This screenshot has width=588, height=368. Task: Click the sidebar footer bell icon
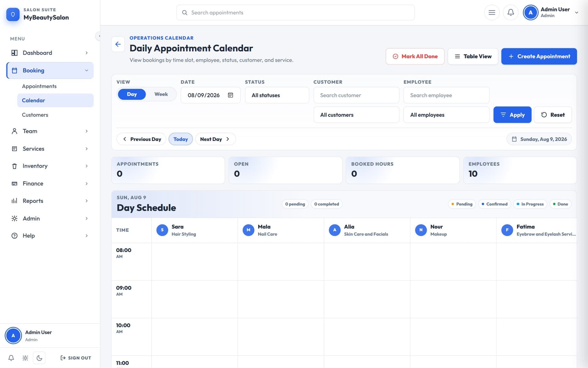(11, 358)
